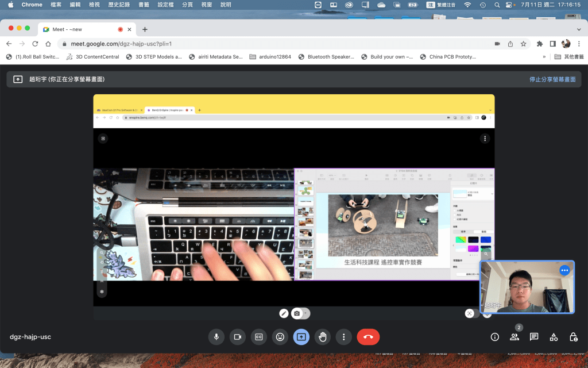Raise hand in the meeting
The height and width of the screenshot is (368, 588).
(322, 337)
